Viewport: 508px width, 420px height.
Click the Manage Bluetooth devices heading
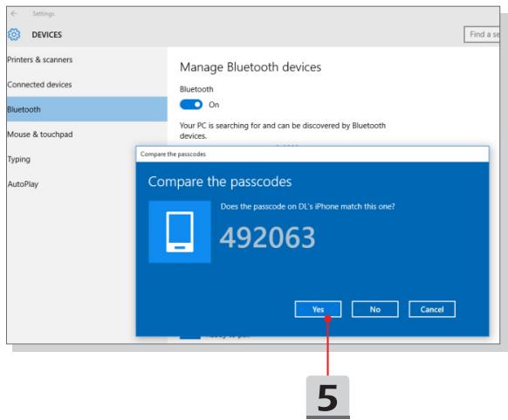coord(251,67)
